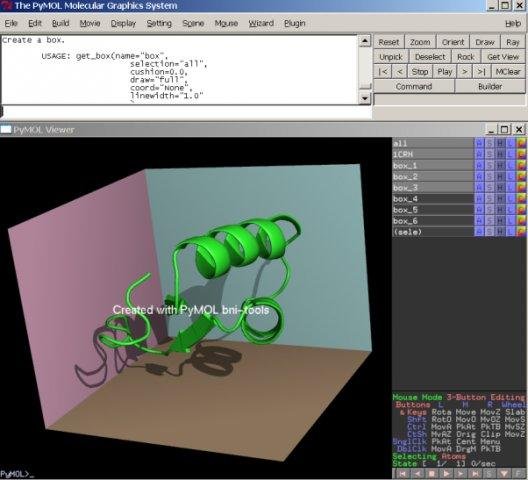
Task: Toggle the (sele) selection entry
Action: pos(433,232)
